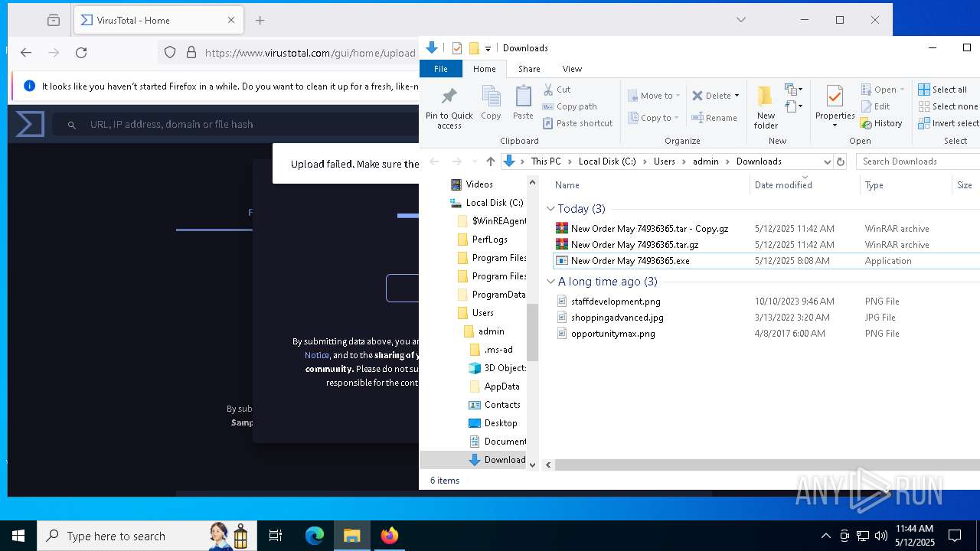Open new tab in Firefox
The width and height of the screenshot is (980, 551).
(260, 21)
